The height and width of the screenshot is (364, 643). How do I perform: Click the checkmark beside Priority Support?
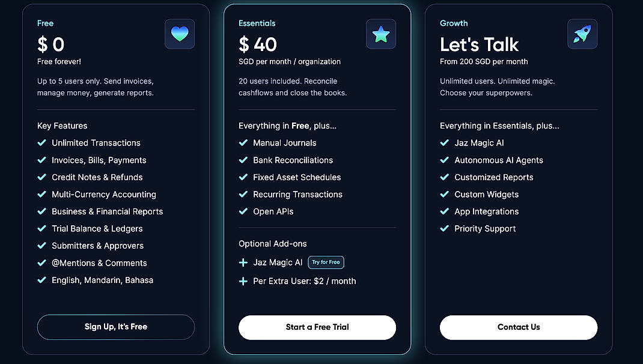pos(444,229)
